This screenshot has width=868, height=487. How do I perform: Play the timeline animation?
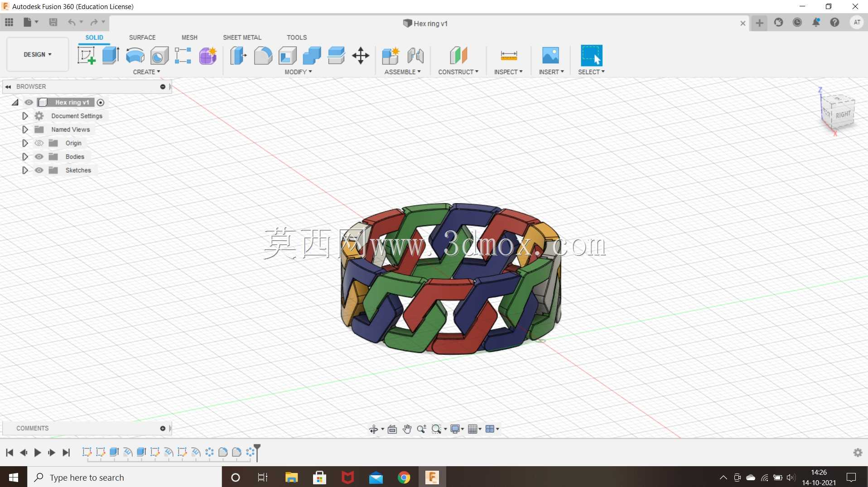(x=38, y=453)
